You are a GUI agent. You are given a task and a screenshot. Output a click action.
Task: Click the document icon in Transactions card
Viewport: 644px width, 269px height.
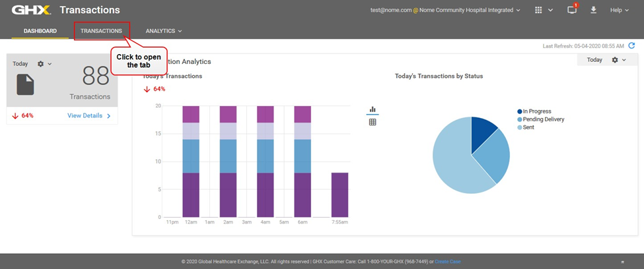[x=25, y=84]
